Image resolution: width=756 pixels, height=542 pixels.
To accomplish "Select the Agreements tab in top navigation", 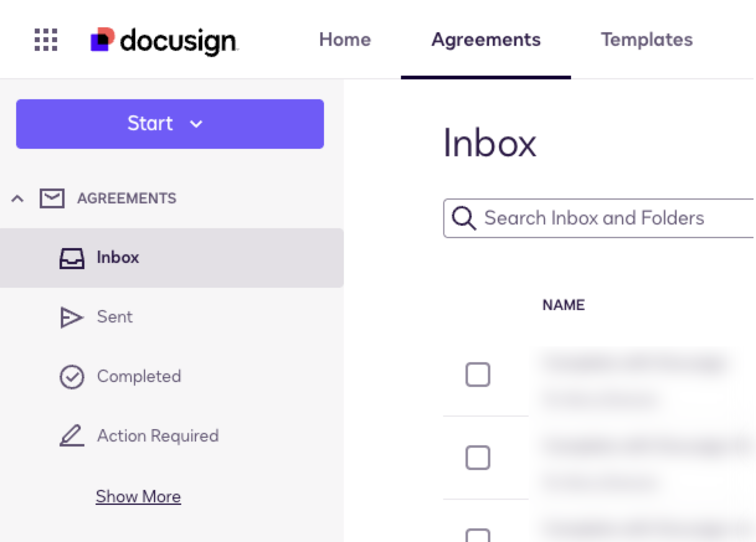I will [x=485, y=40].
